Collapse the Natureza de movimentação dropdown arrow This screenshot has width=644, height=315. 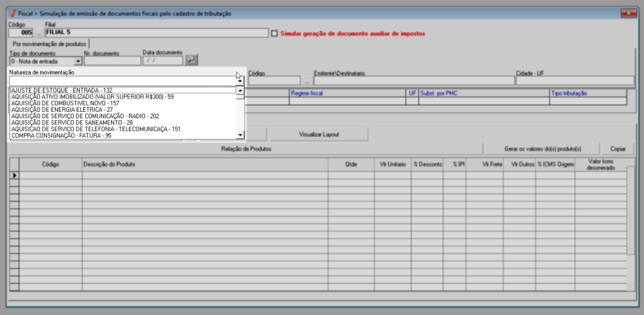(240, 81)
